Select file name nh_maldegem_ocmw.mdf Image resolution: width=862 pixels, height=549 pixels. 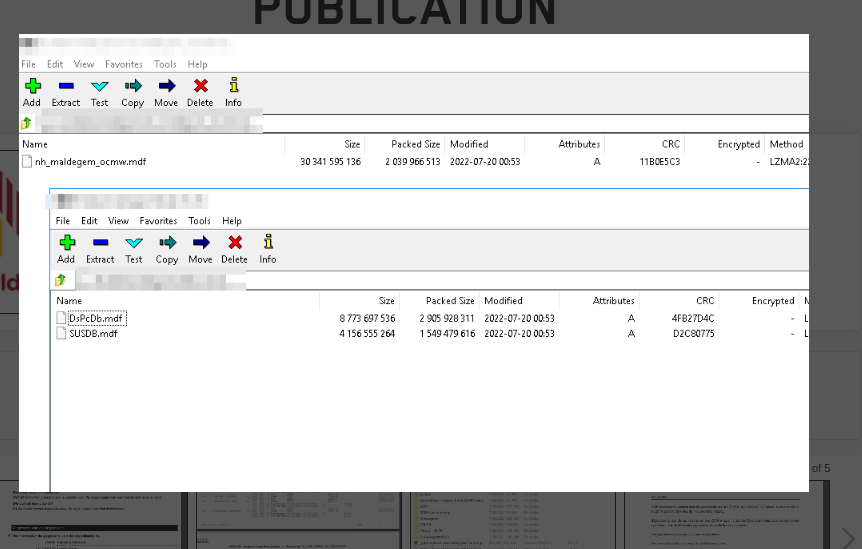pos(91,162)
